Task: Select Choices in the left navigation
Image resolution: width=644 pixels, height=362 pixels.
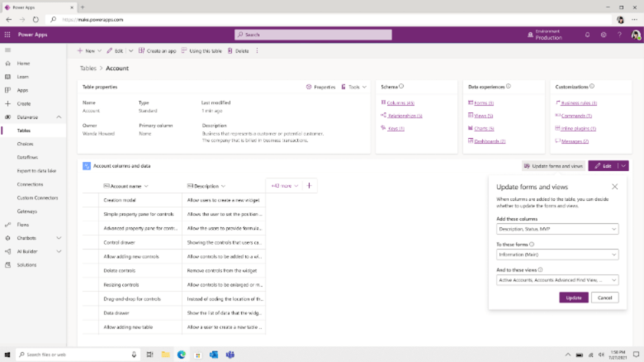Action: [x=25, y=144]
